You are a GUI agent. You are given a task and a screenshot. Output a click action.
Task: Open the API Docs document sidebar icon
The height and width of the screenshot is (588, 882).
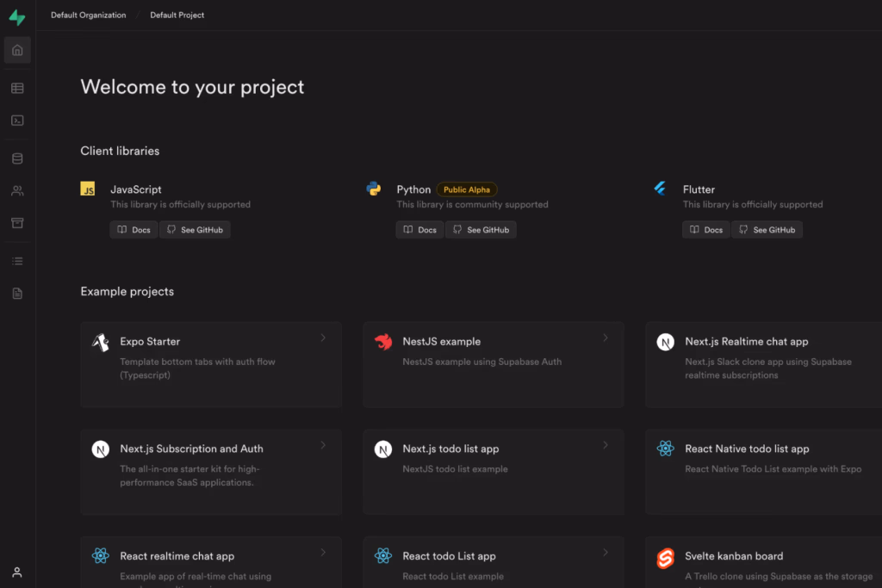(17, 294)
